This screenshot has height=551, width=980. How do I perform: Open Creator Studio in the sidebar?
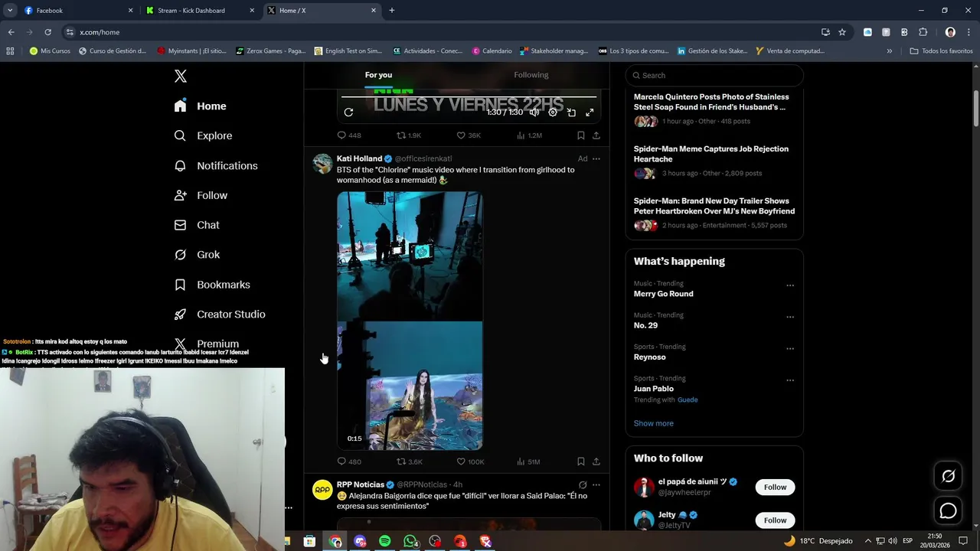(220, 315)
